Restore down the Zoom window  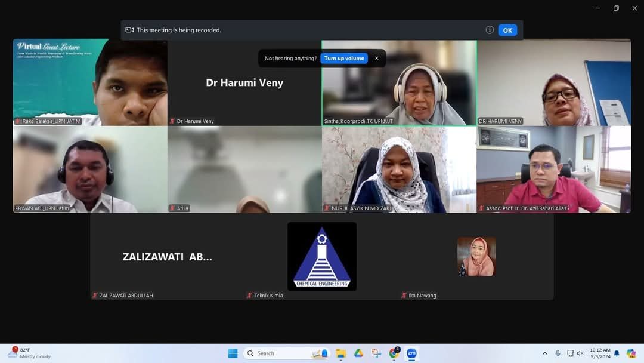click(x=616, y=8)
